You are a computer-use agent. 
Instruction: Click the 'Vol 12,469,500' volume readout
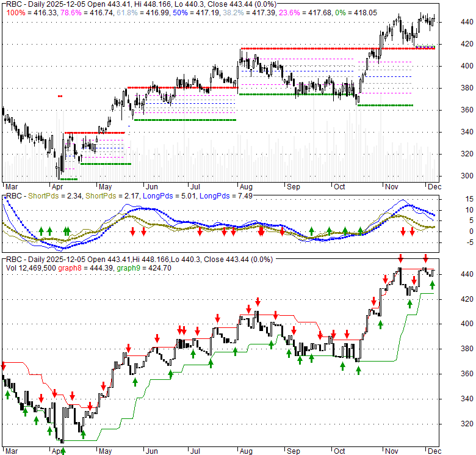[31, 268]
